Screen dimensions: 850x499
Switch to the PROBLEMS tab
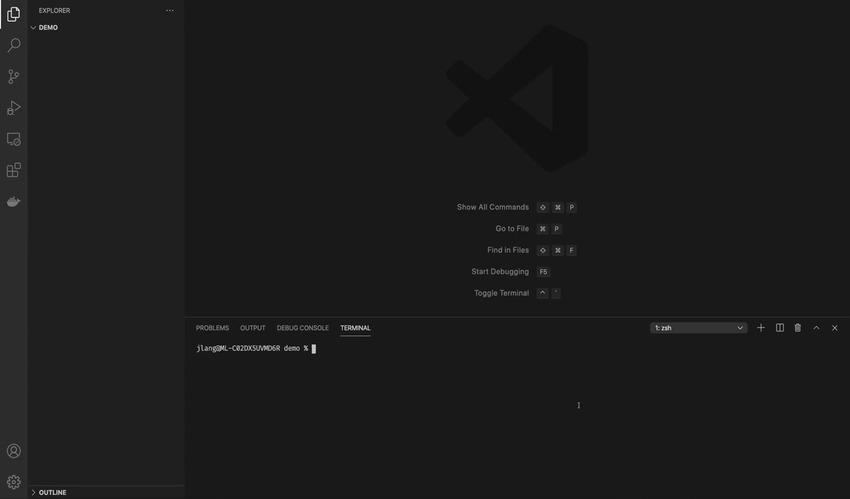point(212,328)
